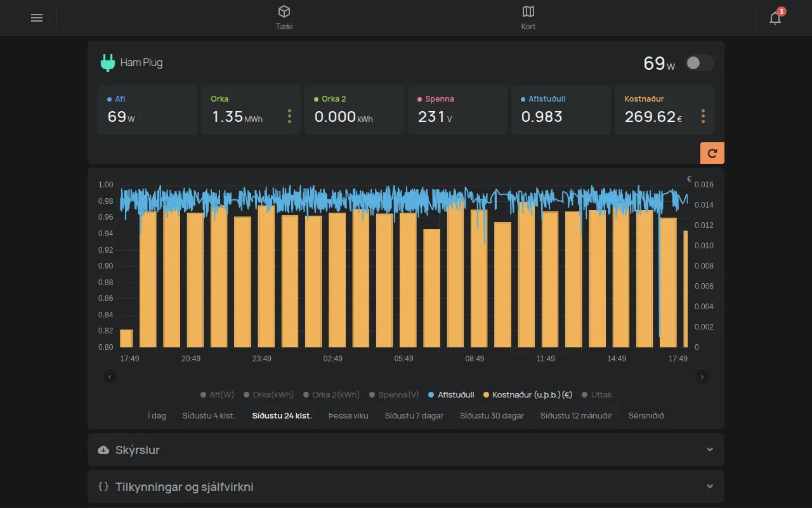Open the Kort tab
The width and height of the screenshot is (812, 508).
point(528,18)
